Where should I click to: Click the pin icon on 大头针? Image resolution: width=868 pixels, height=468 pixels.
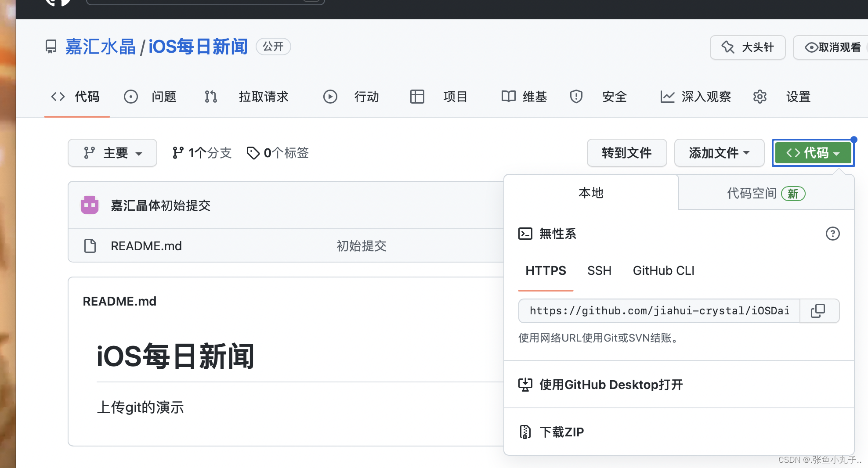tap(728, 47)
